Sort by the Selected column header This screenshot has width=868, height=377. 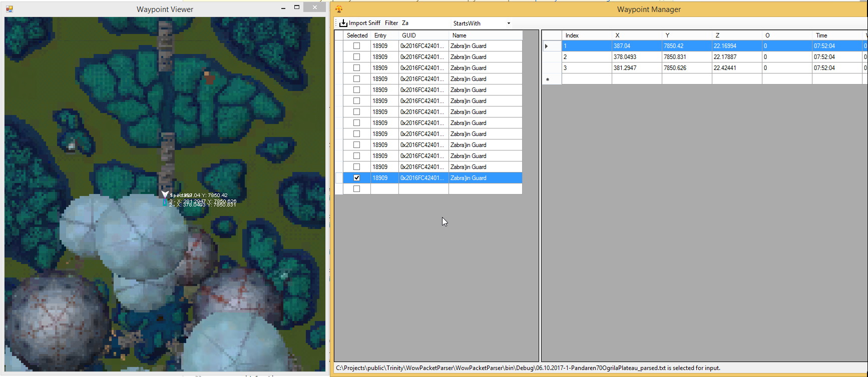(357, 35)
